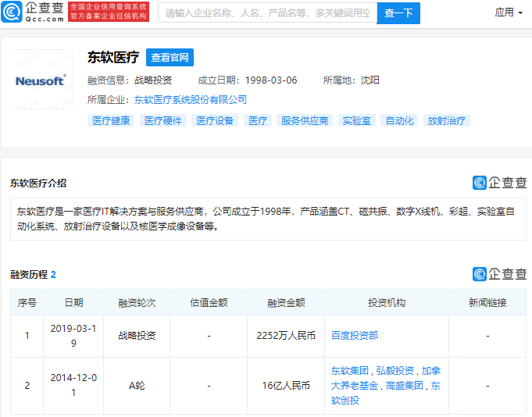This screenshot has height=417, width=532.
Task: Open investor link 加拿大养老基金
Action: point(386,378)
